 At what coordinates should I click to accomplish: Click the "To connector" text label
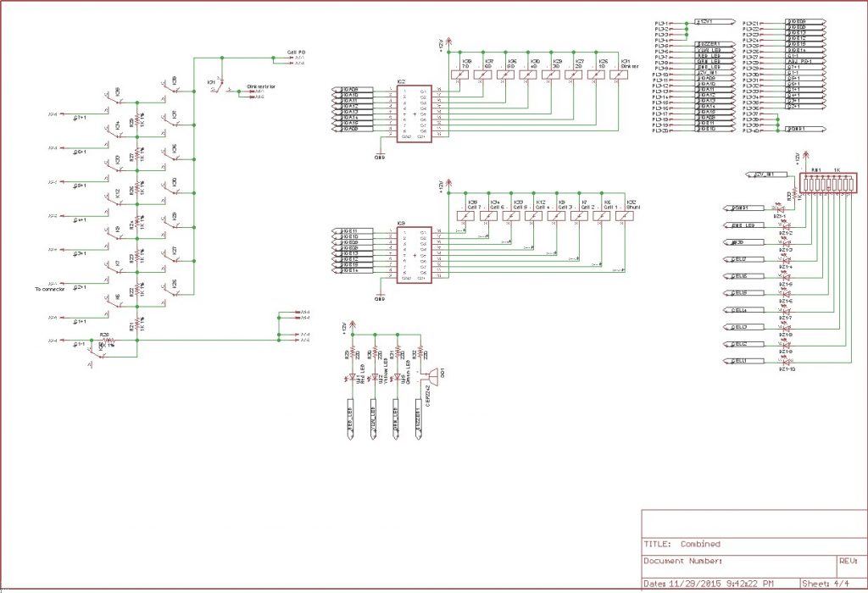pos(55,291)
